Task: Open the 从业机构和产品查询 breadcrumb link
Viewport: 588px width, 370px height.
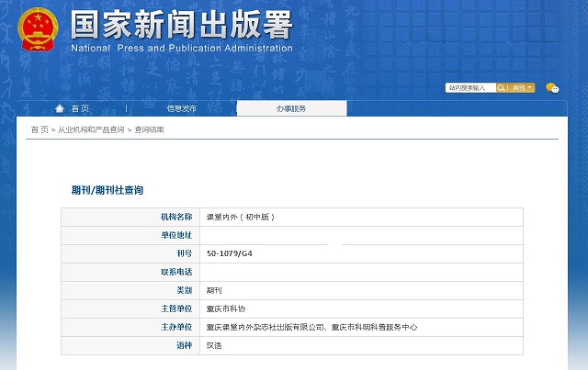Action: (x=91, y=130)
